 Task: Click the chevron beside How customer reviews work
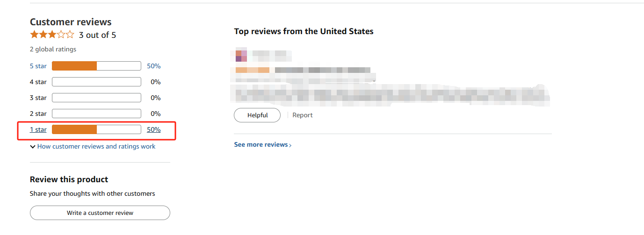coord(33,147)
